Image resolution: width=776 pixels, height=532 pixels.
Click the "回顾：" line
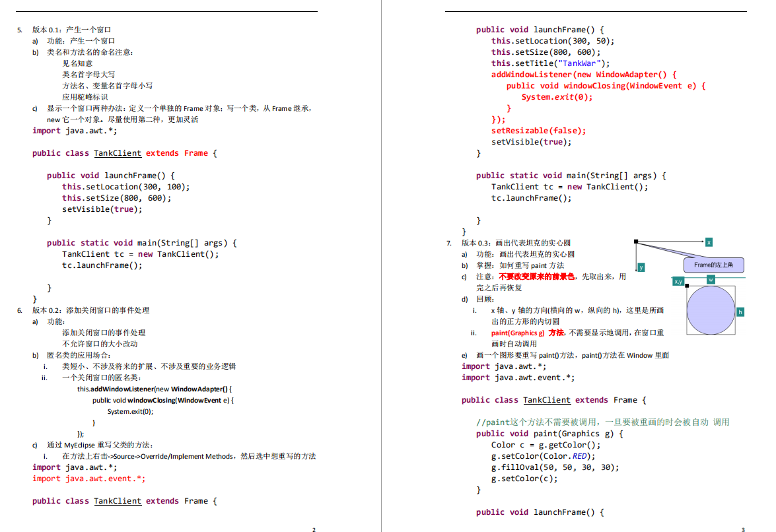click(x=485, y=299)
